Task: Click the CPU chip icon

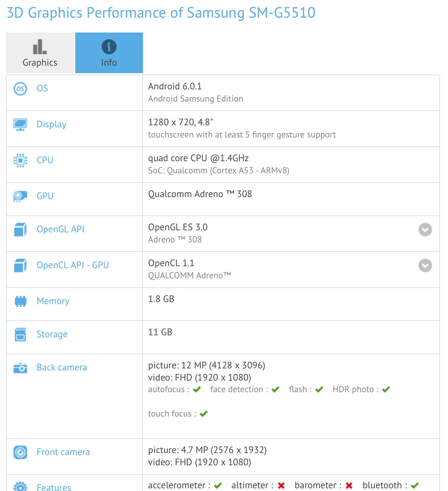Action: (x=20, y=160)
